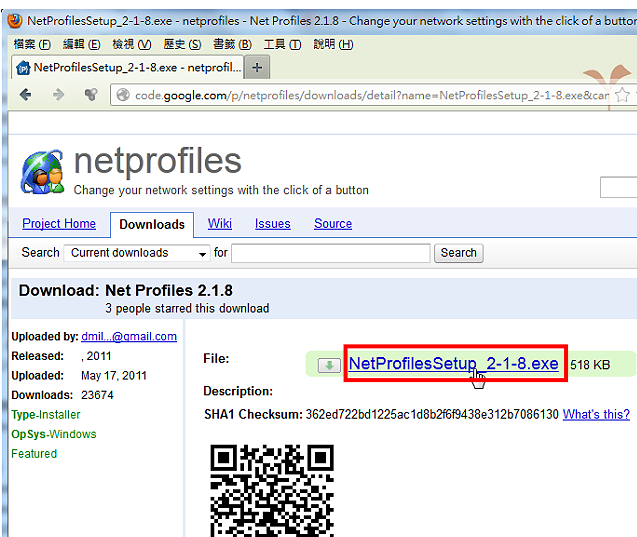Click the tab favicon for the NetProfilesSetup page
Viewport: 637px width, 537px height.
(23, 68)
